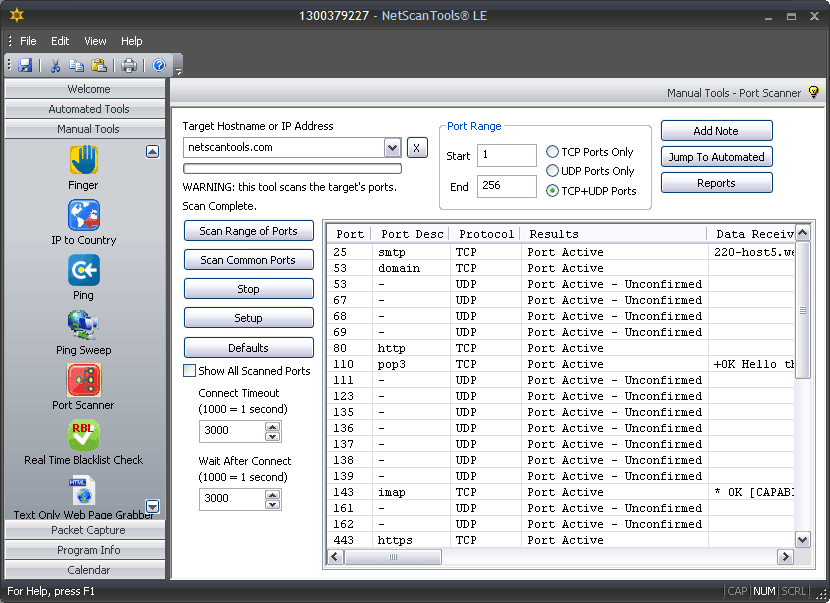The height and width of the screenshot is (603, 830).
Task: Click the Defaults button
Action: coord(249,348)
